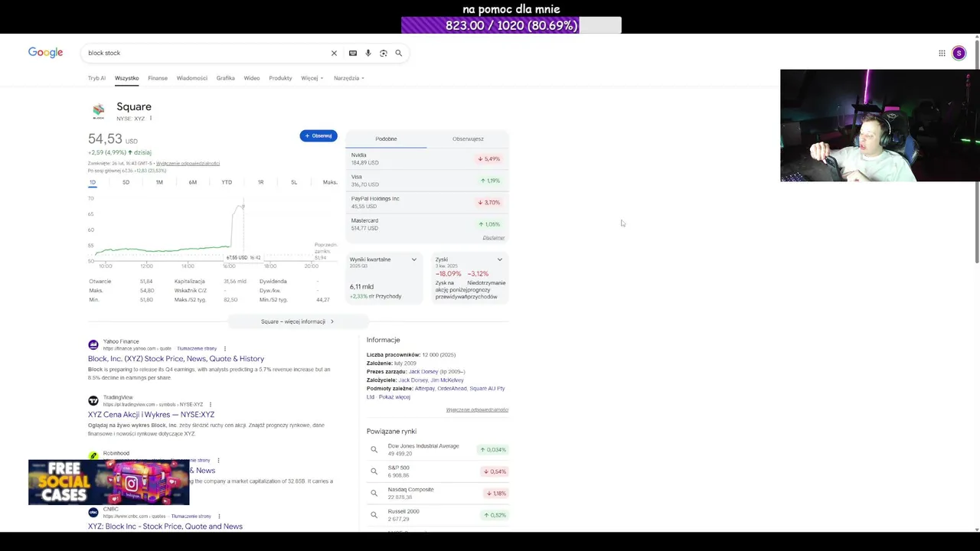Screen dimensions: 980x551
Task: Open three-dot options for TradingView result
Action: coord(211,404)
